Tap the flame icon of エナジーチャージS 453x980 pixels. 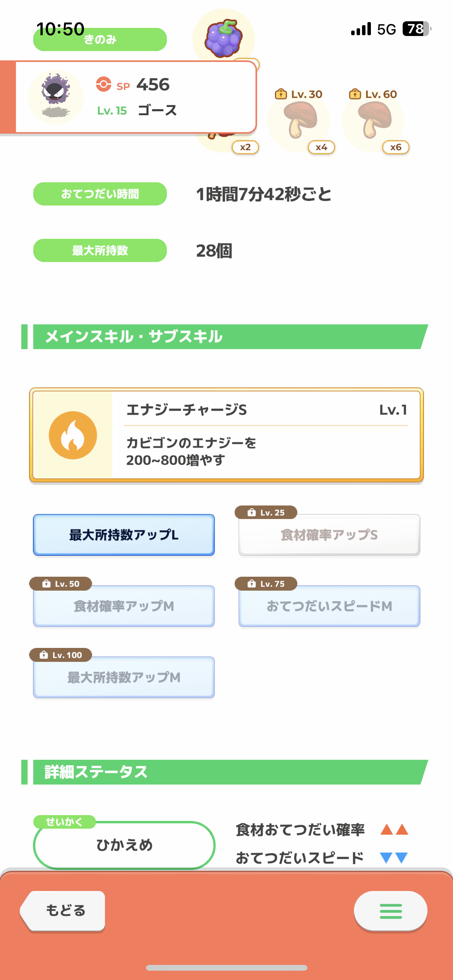tap(73, 435)
